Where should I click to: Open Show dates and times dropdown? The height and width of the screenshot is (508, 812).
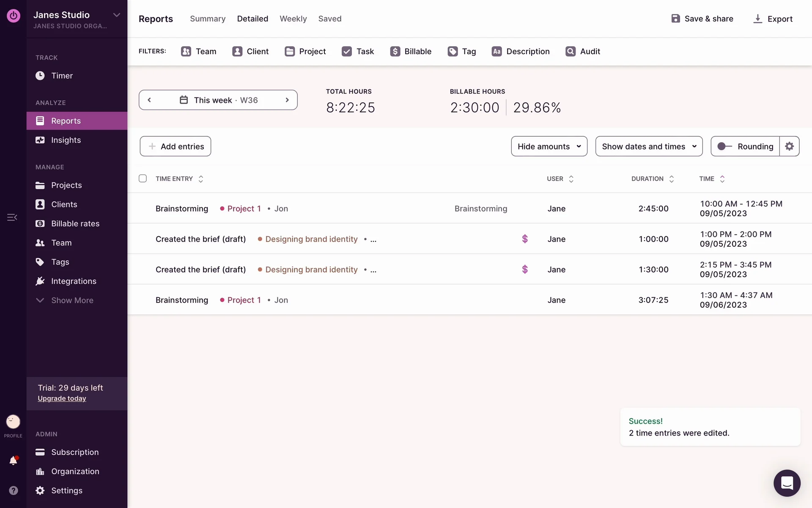[649, 146]
